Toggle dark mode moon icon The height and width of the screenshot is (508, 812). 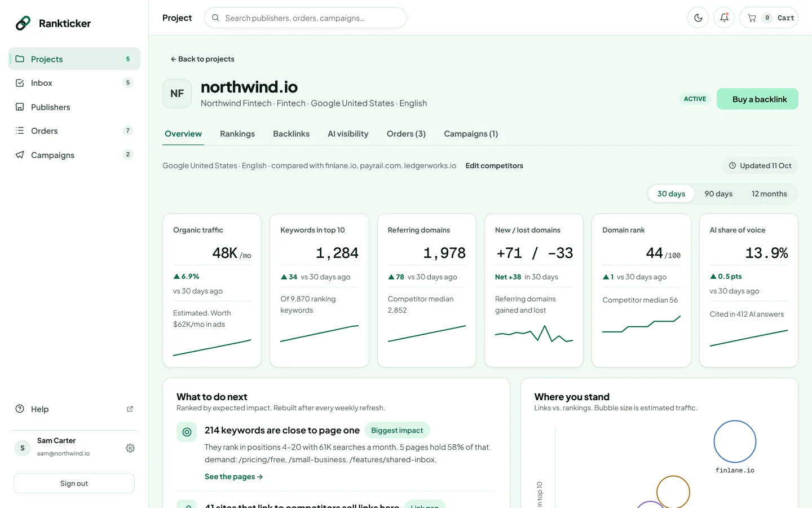698,17
